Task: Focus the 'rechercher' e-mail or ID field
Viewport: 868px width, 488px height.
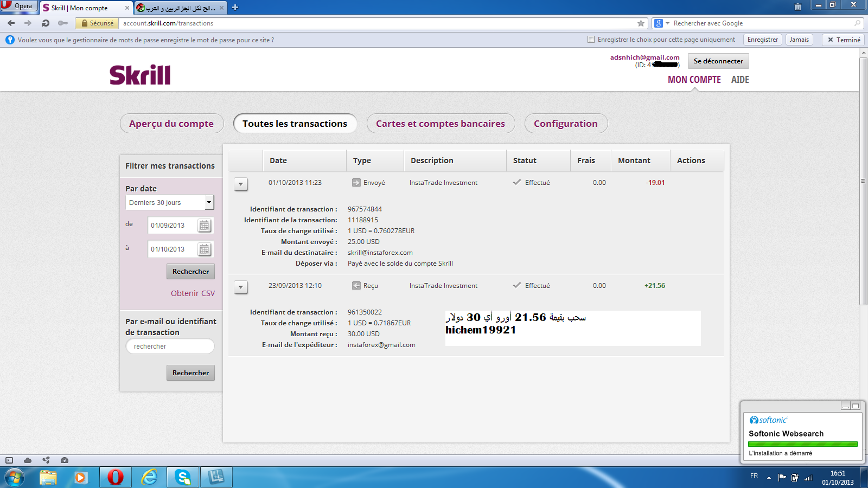Action: point(170,346)
